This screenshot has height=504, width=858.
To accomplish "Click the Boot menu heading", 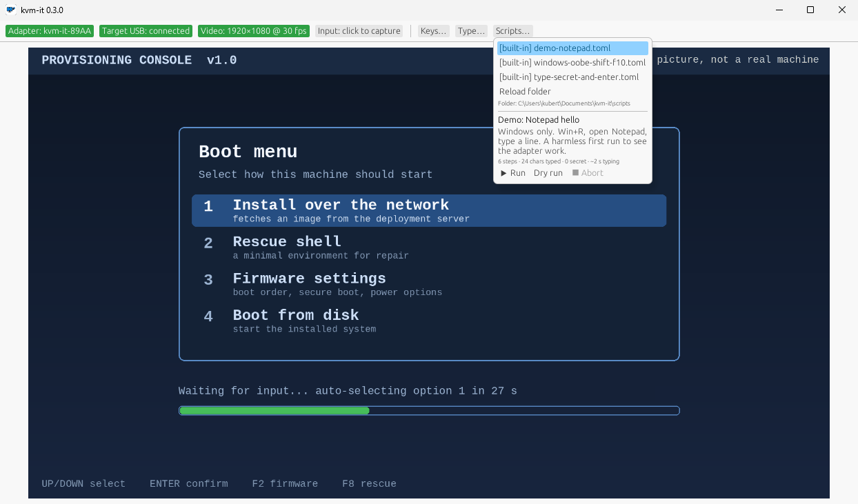I will 248,152.
